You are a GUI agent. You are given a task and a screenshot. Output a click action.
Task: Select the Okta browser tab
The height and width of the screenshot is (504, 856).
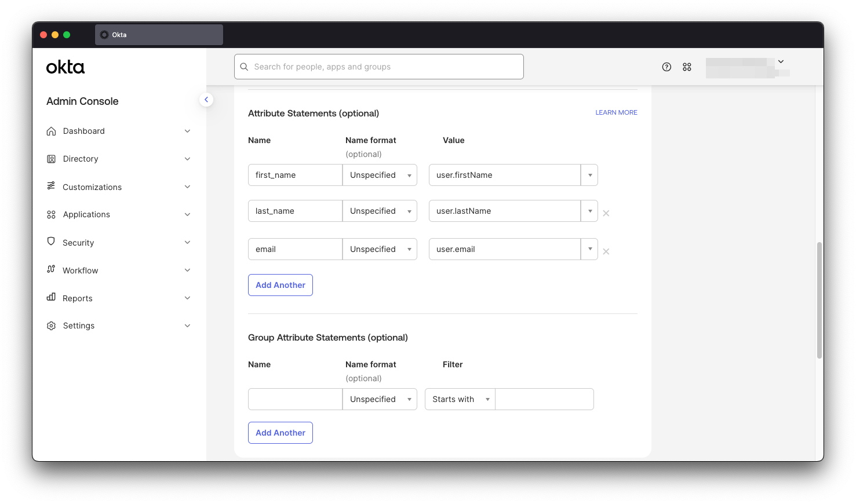click(158, 35)
